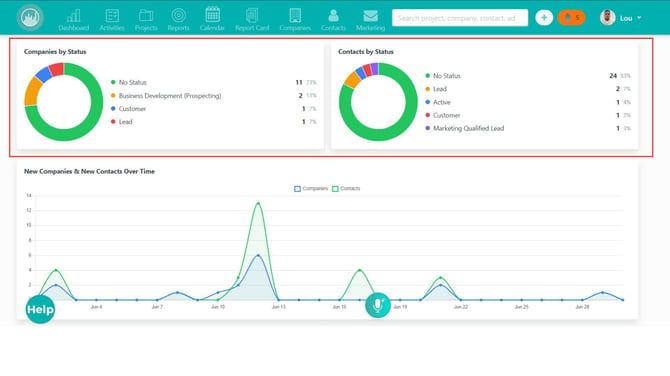Screen dimensions: 670x376
Task: Open the Marketing envelope icon
Action: coord(370,16)
